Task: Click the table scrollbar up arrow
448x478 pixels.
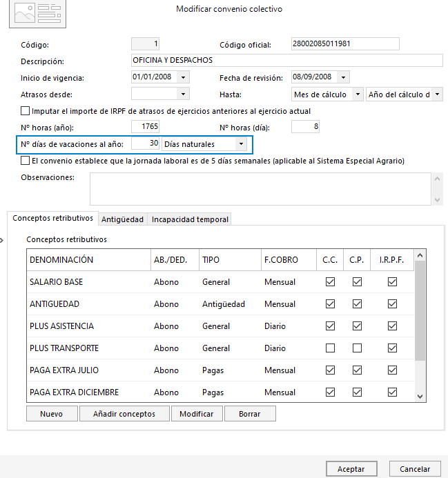Action: pyautogui.click(x=420, y=255)
